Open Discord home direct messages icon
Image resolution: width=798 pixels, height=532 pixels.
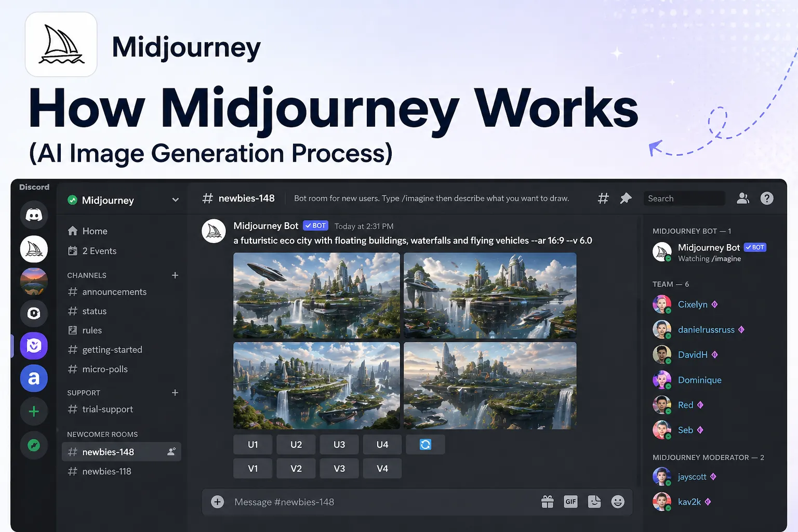(34, 215)
